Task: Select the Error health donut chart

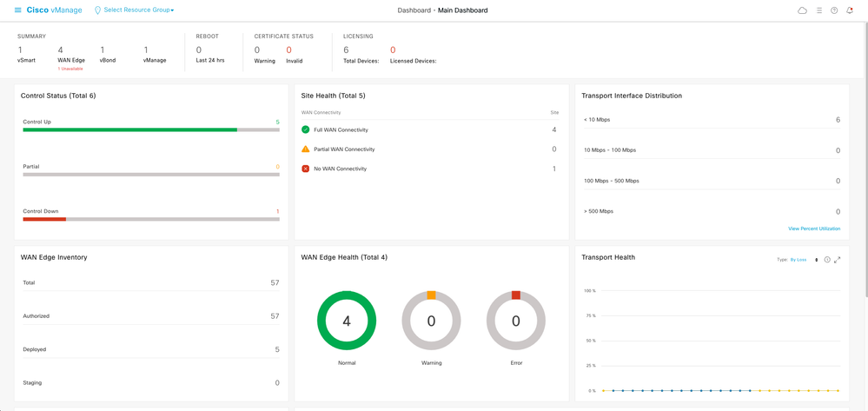Action: tap(516, 321)
